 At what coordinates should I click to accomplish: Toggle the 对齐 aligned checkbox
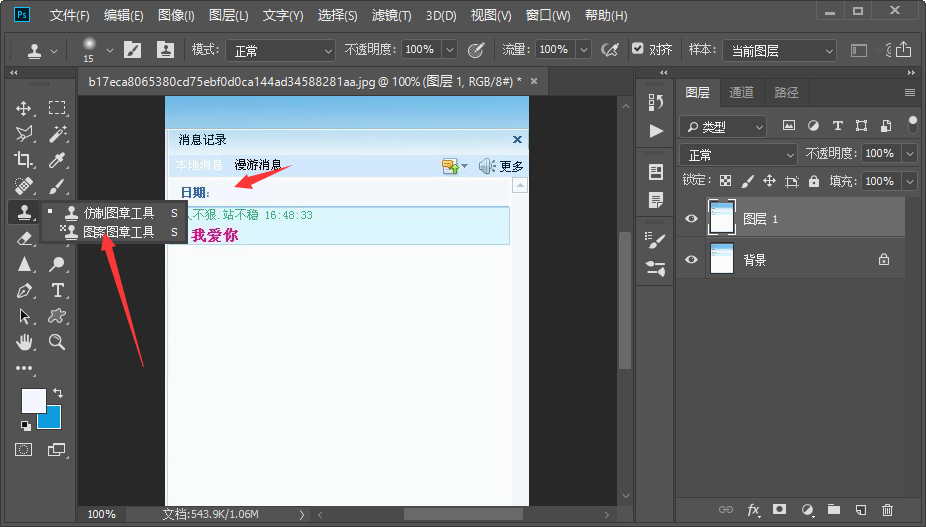(637, 48)
